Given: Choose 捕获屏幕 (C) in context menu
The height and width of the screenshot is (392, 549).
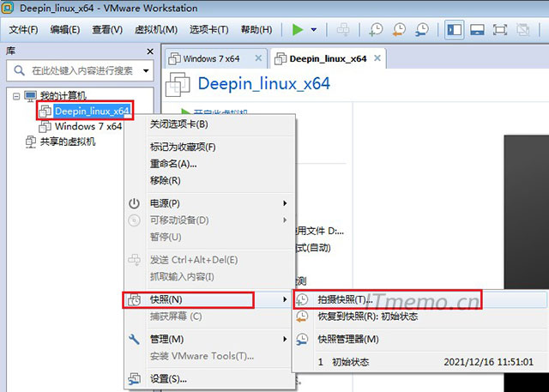Looking at the screenshot, I should (x=209, y=317).
